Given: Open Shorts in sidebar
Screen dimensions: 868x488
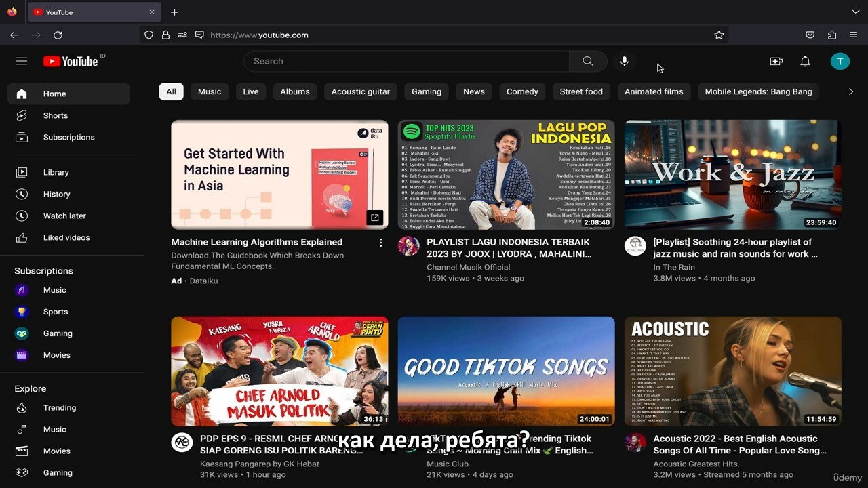Looking at the screenshot, I should pyautogui.click(x=68, y=115).
